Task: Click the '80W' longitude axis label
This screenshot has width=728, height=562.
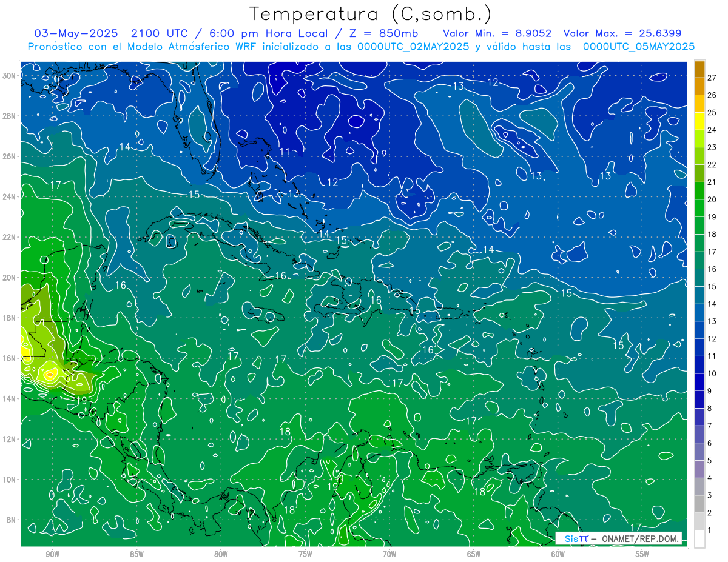Action: 221,554
